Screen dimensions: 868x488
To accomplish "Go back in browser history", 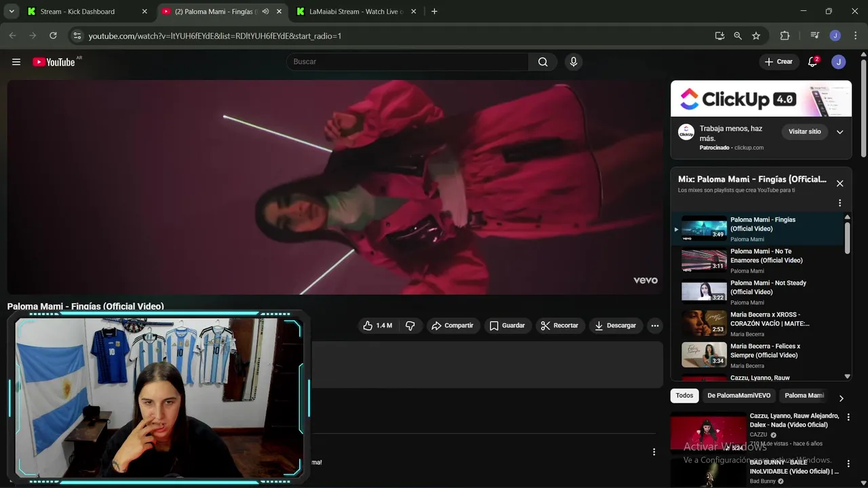I will (x=13, y=36).
